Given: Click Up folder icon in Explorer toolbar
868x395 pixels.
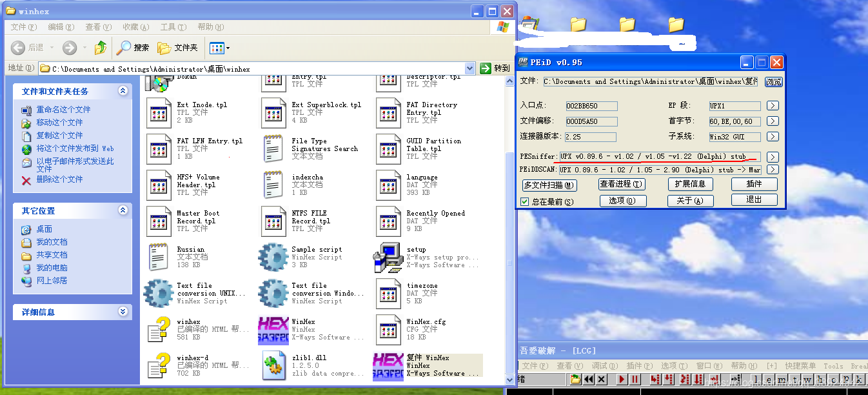Looking at the screenshot, I should pos(101,48).
